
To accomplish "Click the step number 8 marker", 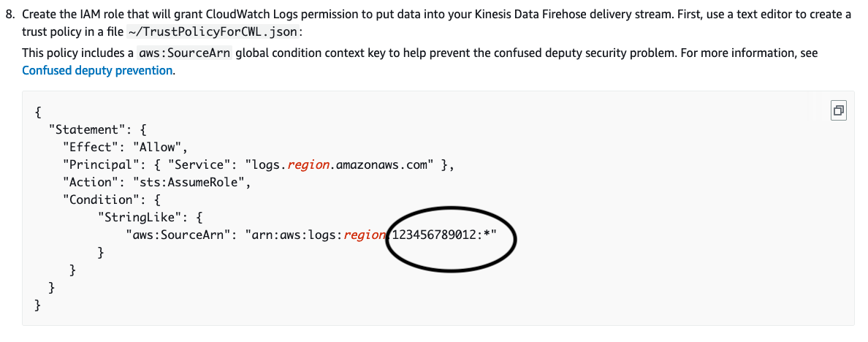I will click(10, 15).
